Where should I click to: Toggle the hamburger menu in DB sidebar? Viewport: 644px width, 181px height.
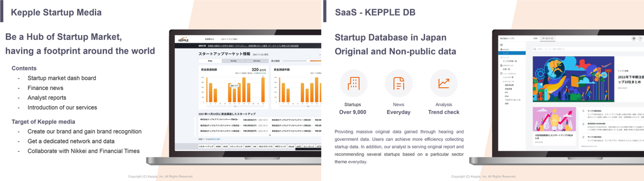[501, 45]
